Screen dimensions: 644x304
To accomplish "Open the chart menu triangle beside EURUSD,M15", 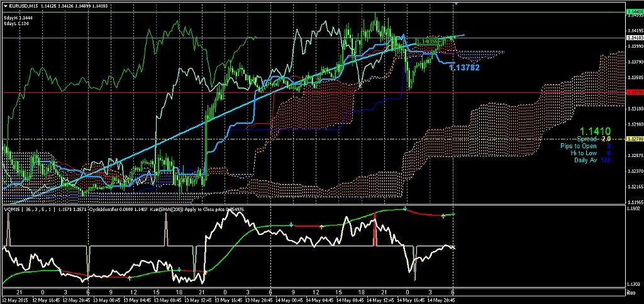I will (x=4, y=6).
